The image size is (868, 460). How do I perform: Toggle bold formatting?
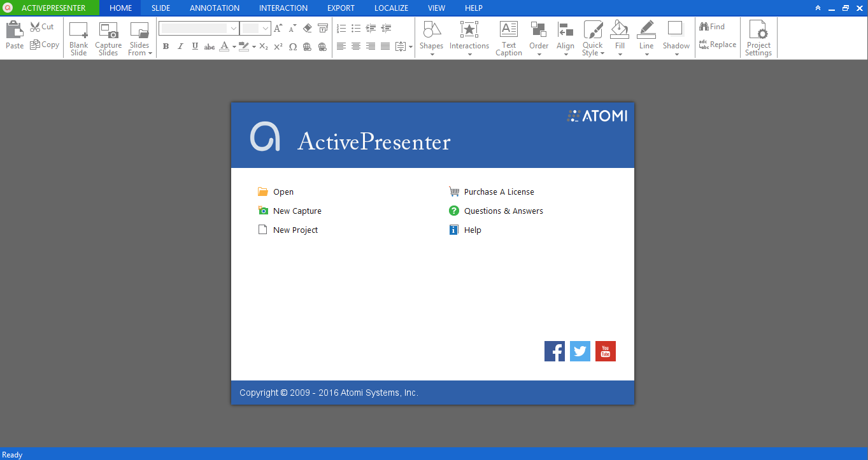166,46
